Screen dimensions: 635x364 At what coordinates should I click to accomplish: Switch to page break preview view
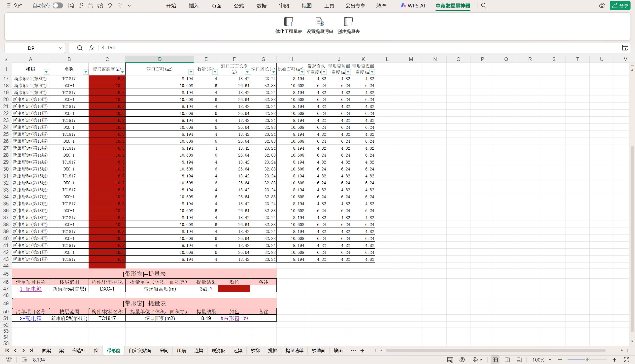click(507, 360)
